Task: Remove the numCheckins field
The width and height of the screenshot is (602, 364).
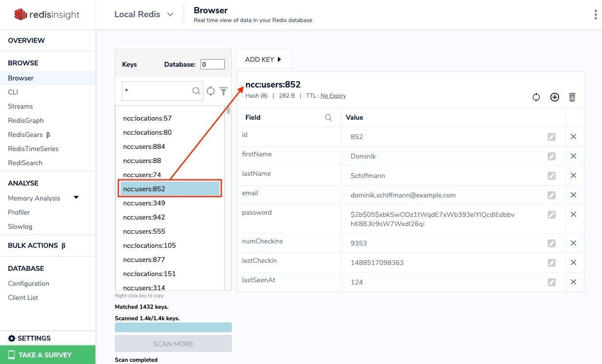Action: tap(573, 243)
